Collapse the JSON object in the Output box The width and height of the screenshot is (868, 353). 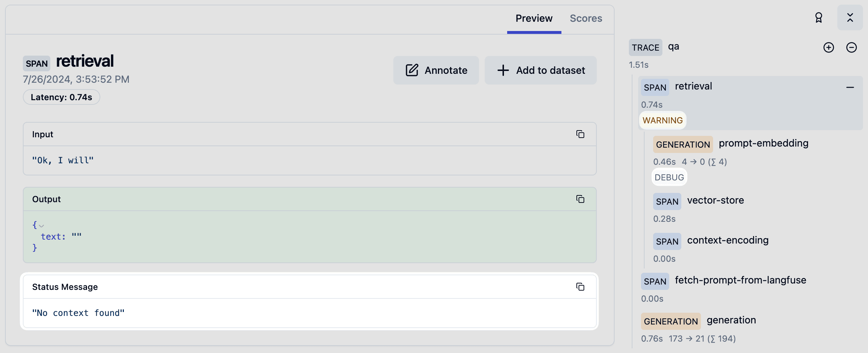pos(42,226)
